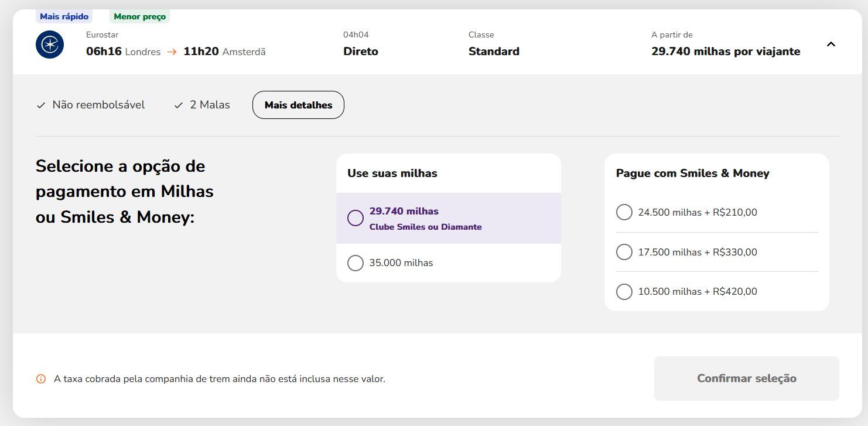Click the Pague com Smiles & Money heading
The image size is (868, 426).
[693, 173]
